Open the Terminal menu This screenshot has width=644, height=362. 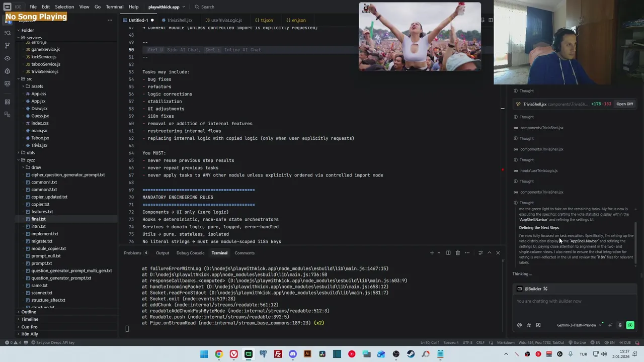114,7
